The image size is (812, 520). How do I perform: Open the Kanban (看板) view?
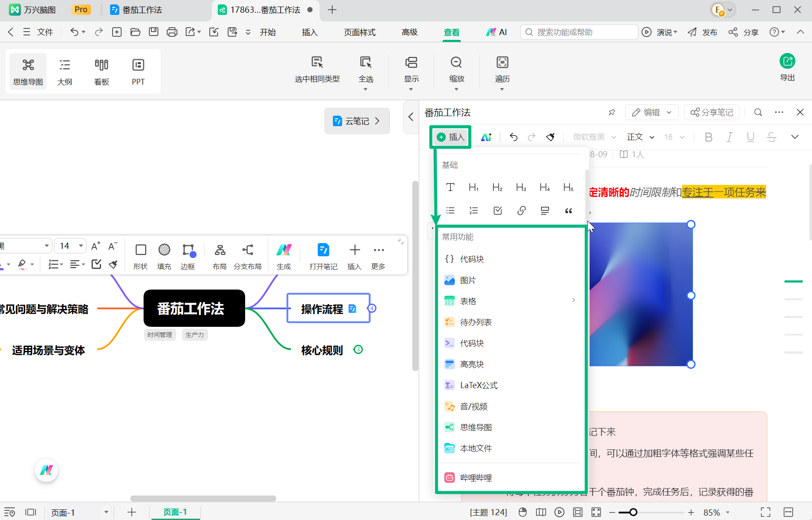tap(102, 71)
